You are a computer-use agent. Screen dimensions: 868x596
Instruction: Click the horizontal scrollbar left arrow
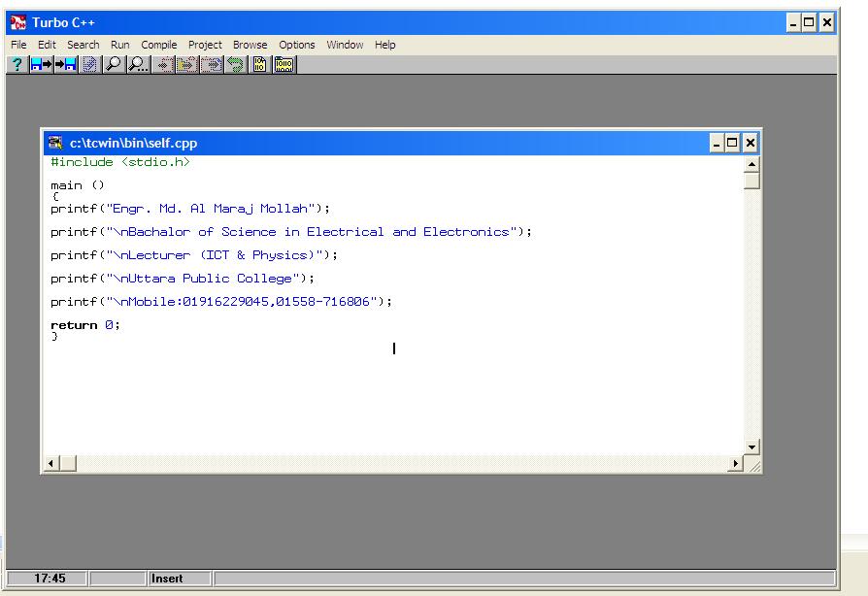50,463
